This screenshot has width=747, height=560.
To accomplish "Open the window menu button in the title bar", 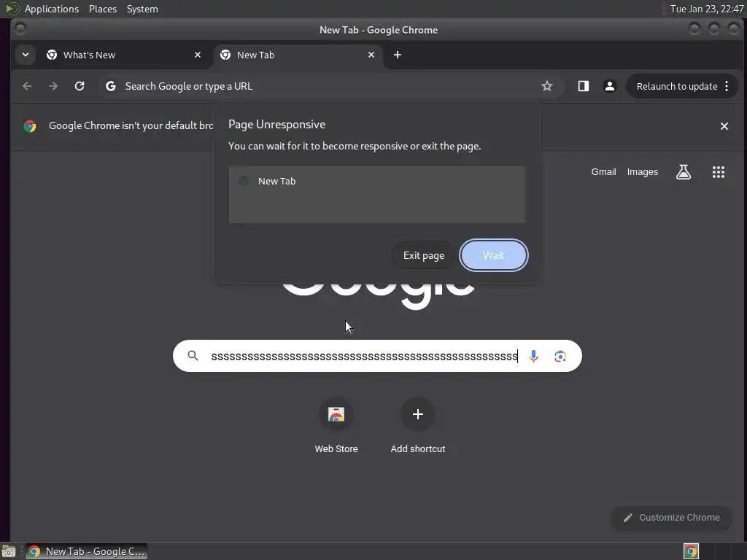I will point(20,29).
